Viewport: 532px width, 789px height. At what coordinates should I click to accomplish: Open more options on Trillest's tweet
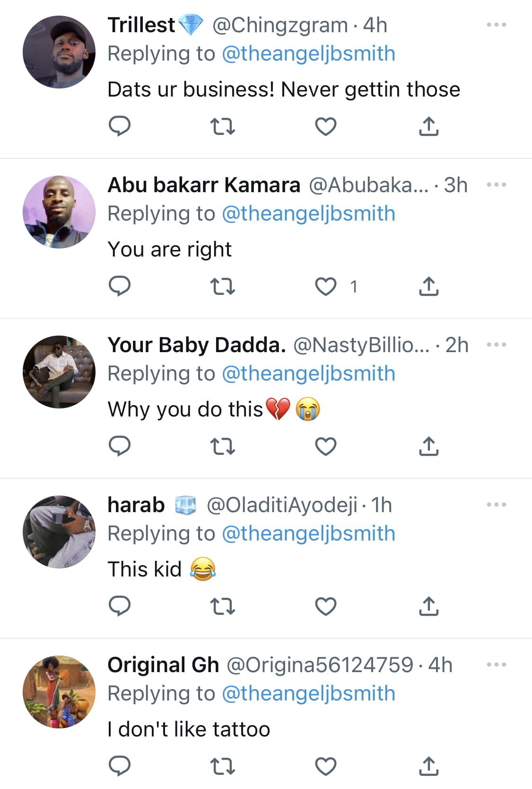pyautogui.click(x=497, y=25)
